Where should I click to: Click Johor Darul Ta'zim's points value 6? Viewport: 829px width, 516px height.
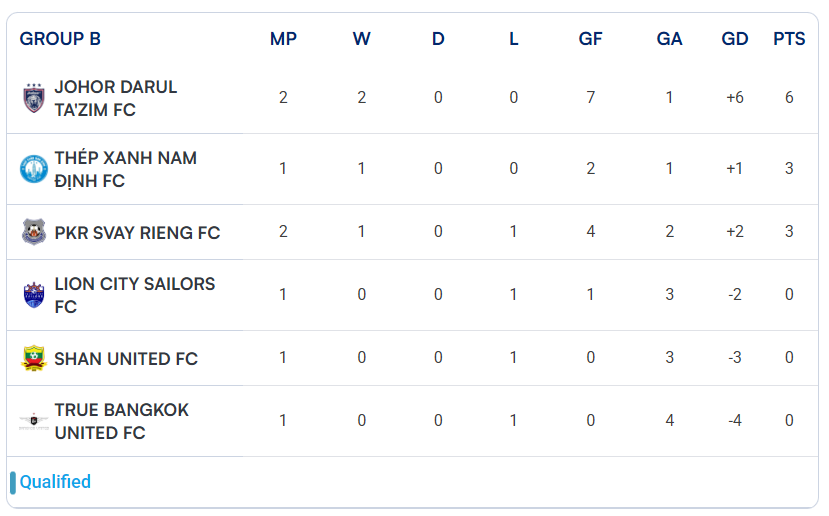(x=789, y=98)
